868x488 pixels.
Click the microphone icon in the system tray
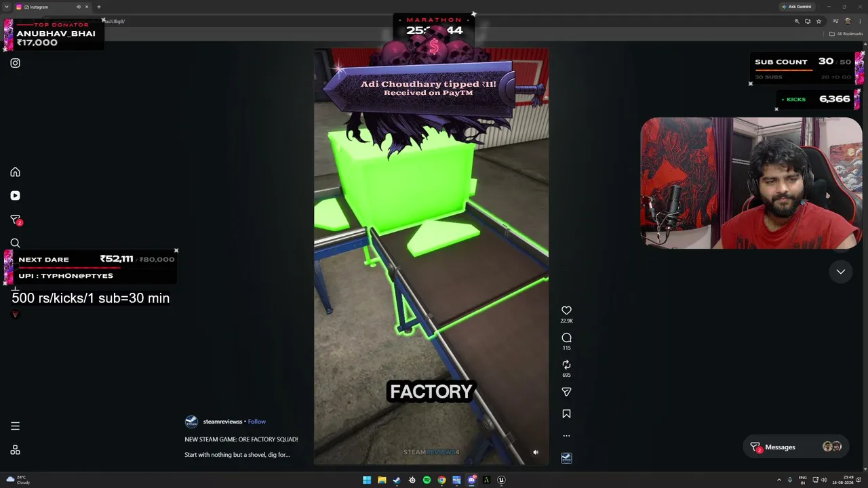click(789, 480)
